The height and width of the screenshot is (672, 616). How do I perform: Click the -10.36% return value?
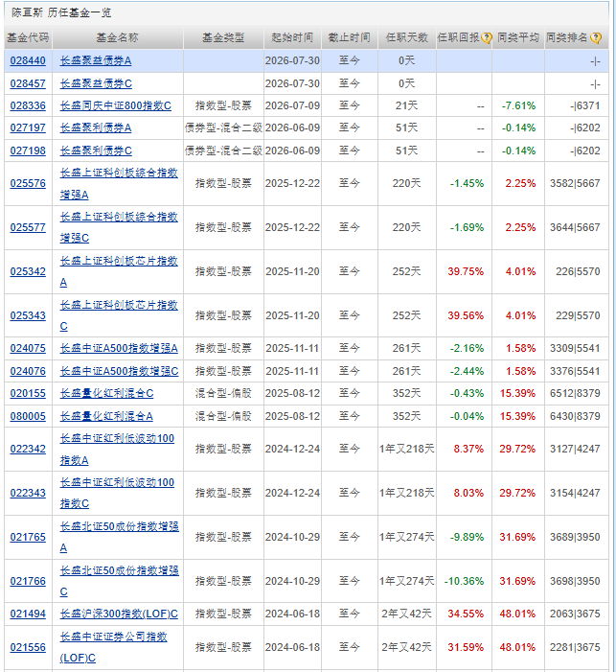pyautogui.click(x=464, y=582)
